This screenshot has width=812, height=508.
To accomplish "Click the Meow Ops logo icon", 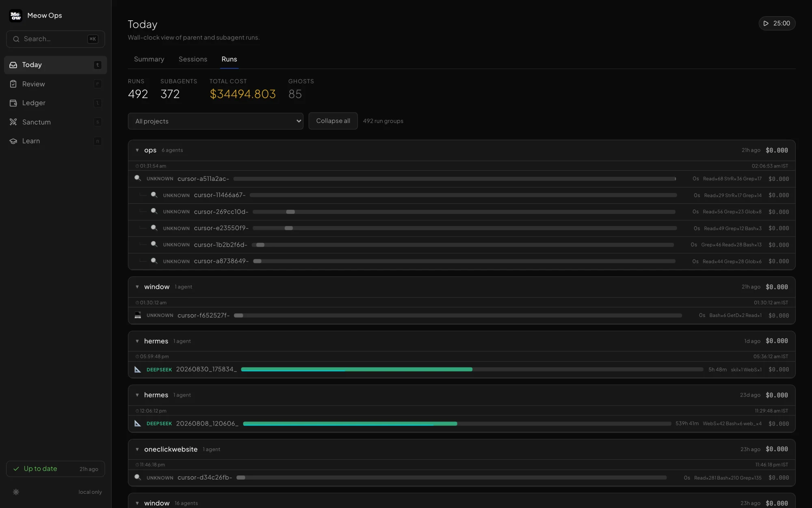I will tap(15, 15).
